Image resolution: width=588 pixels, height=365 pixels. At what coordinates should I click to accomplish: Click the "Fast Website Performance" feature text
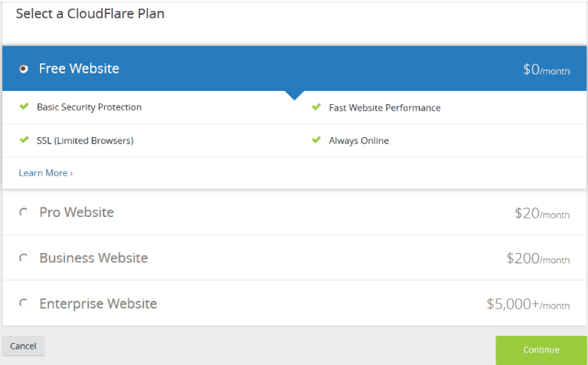(385, 108)
